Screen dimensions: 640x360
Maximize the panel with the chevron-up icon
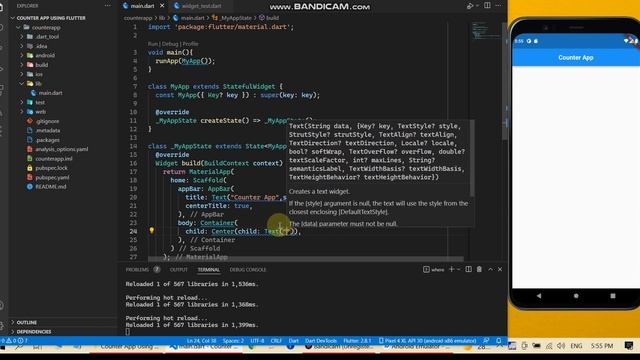pyautogui.click(x=490, y=269)
